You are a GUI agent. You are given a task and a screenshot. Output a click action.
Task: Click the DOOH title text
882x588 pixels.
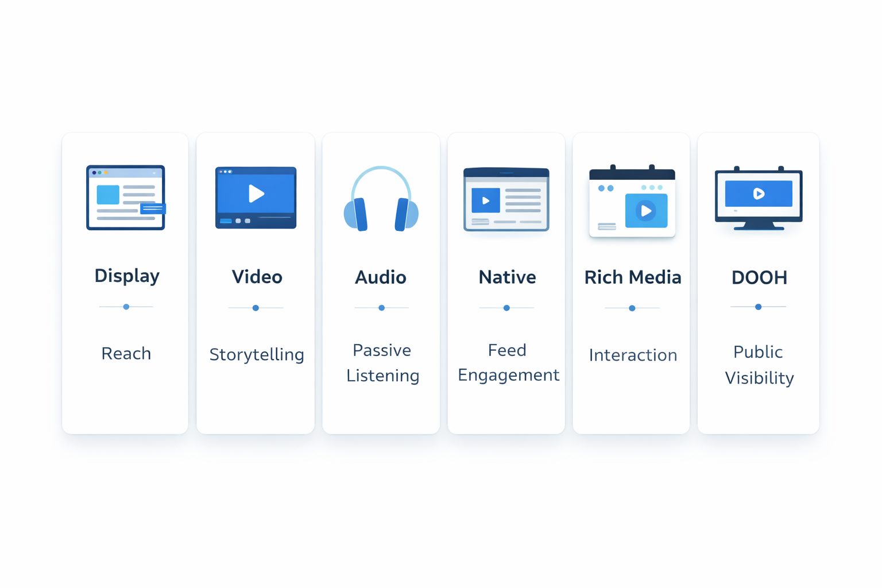[759, 278]
